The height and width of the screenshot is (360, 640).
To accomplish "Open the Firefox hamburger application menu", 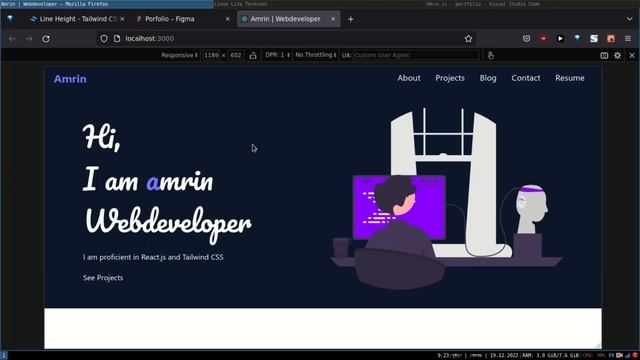I will [628, 38].
